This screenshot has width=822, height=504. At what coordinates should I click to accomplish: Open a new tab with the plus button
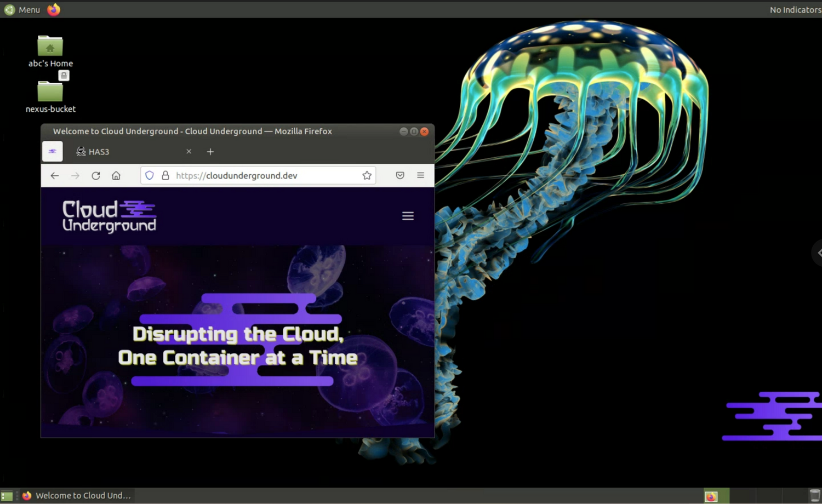210,151
